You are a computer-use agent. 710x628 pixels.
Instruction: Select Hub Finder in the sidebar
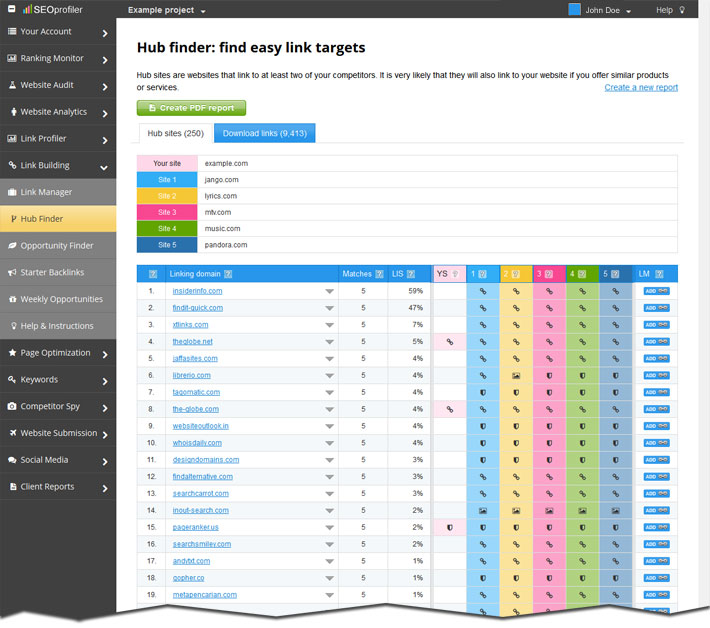58,219
